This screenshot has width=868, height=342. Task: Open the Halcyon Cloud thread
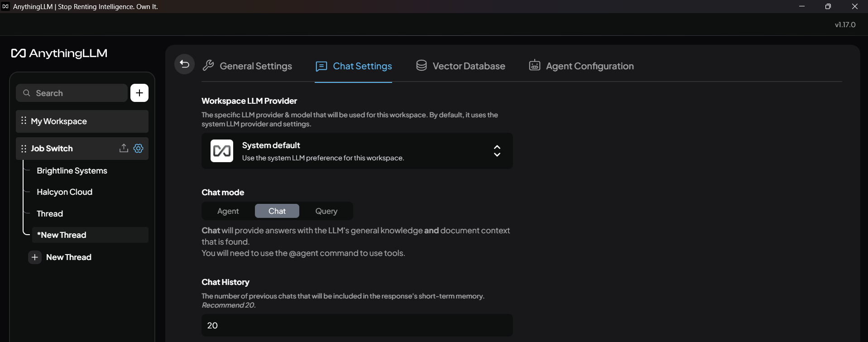tap(64, 192)
